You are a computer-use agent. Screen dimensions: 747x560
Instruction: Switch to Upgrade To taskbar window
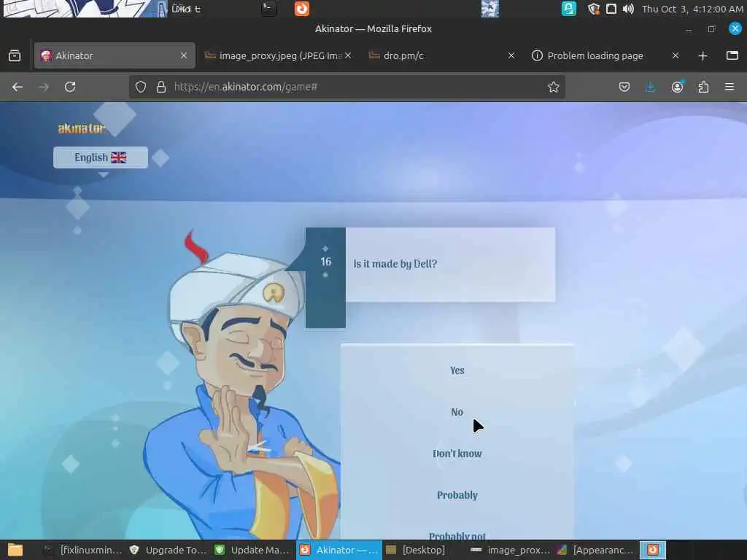coord(169,550)
